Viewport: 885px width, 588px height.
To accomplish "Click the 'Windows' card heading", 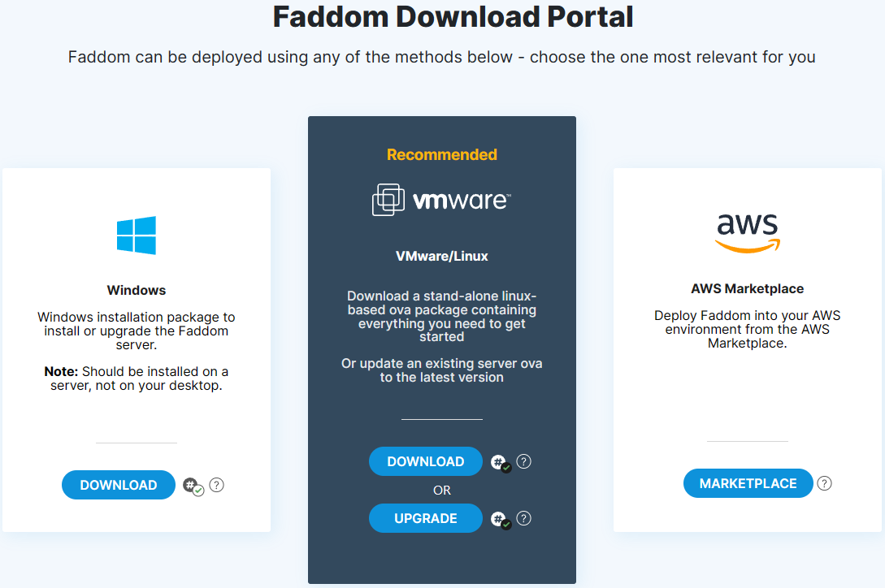I will (137, 290).
